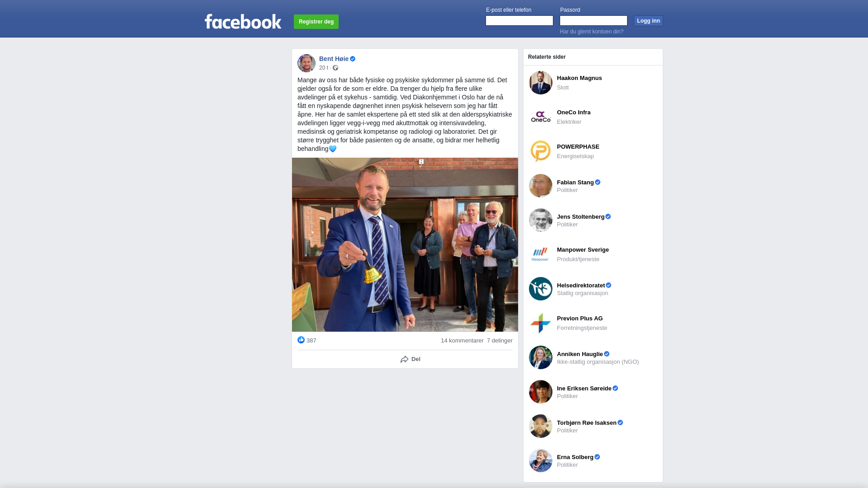Click the OneCo Infra logo

[x=541, y=117]
